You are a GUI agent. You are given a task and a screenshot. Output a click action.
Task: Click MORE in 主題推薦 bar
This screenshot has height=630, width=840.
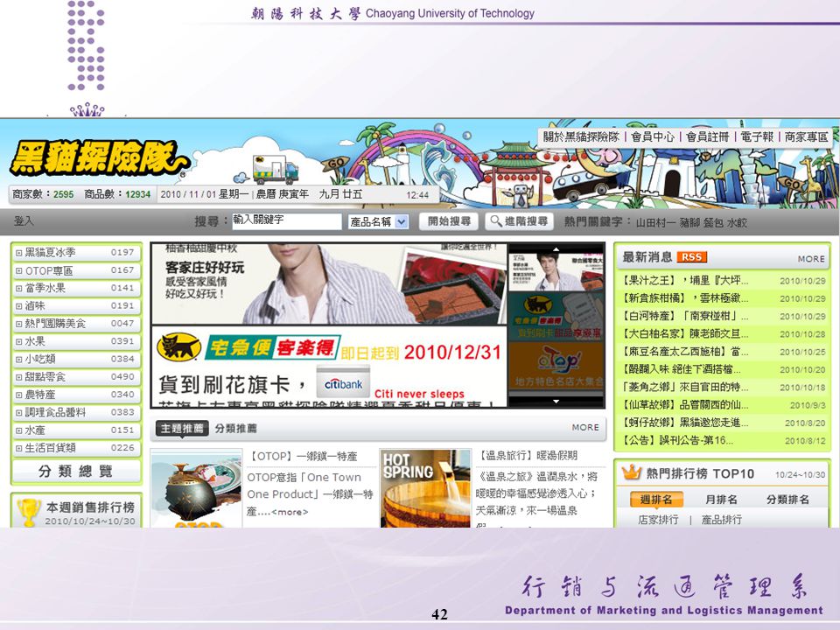tap(585, 428)
